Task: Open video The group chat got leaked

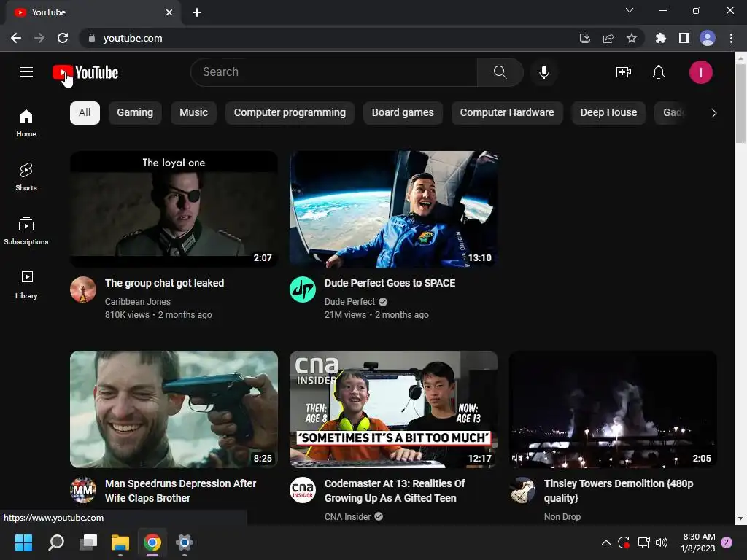Action: point(164,283)
